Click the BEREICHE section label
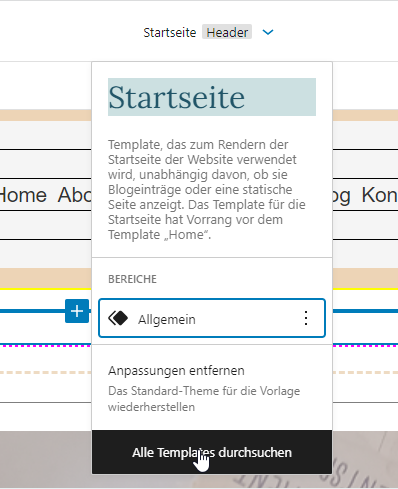Image resolution: width=398 pixels, height=489 pixels. tap(132, 279)
